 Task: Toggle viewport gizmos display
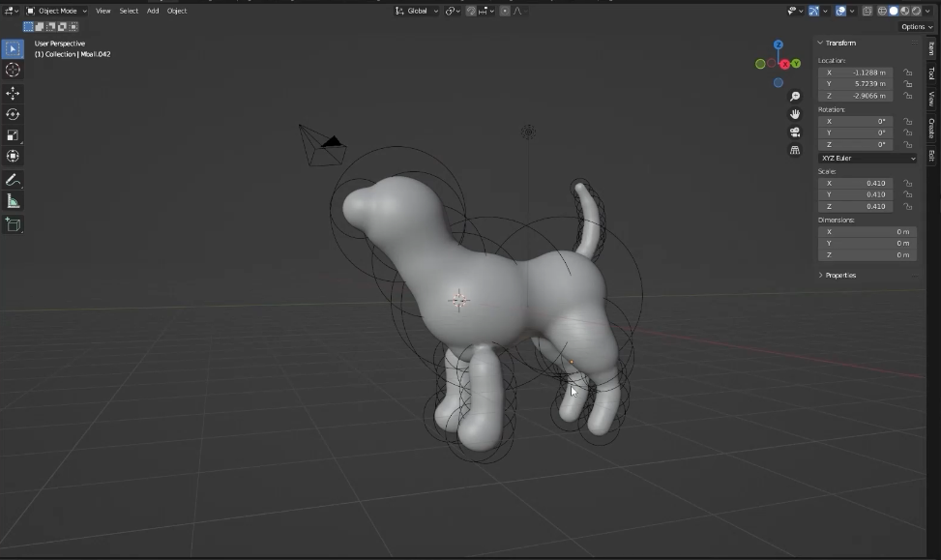coord(813,11)
